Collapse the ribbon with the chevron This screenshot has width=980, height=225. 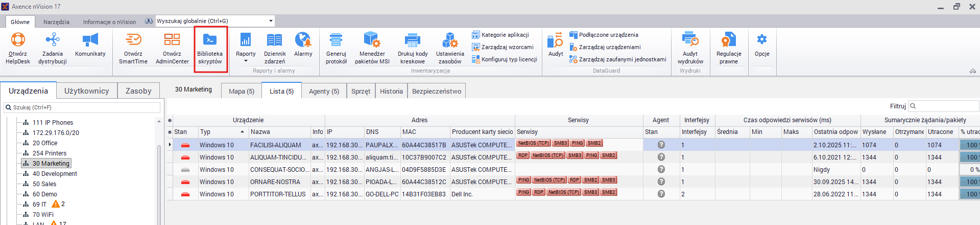click(x=972, y=71)
